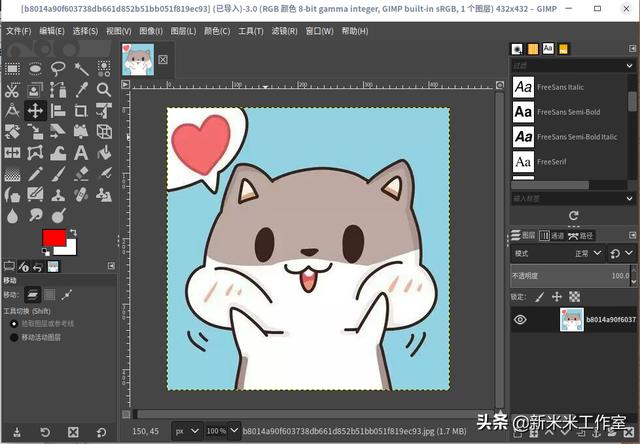Image resolution: width=640 pixels, height=444 pixels.
Task: Select the Color Picker eyedropper tool
Action: coord(81,90)
